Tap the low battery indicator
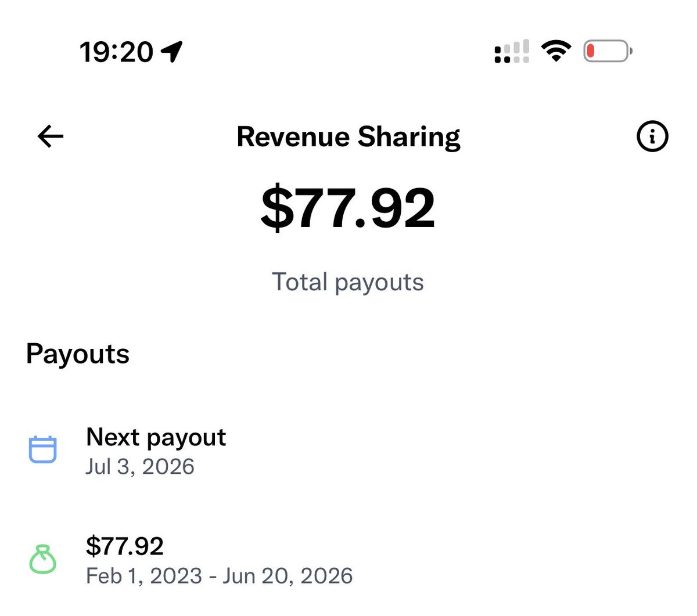 (608, 51)
